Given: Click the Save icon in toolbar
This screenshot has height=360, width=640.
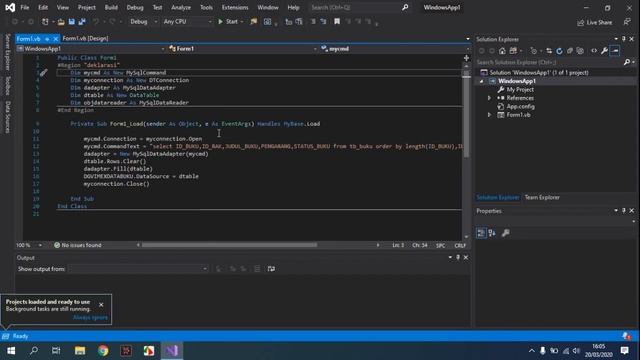Looking at the screenshot, I should (71, 22).
